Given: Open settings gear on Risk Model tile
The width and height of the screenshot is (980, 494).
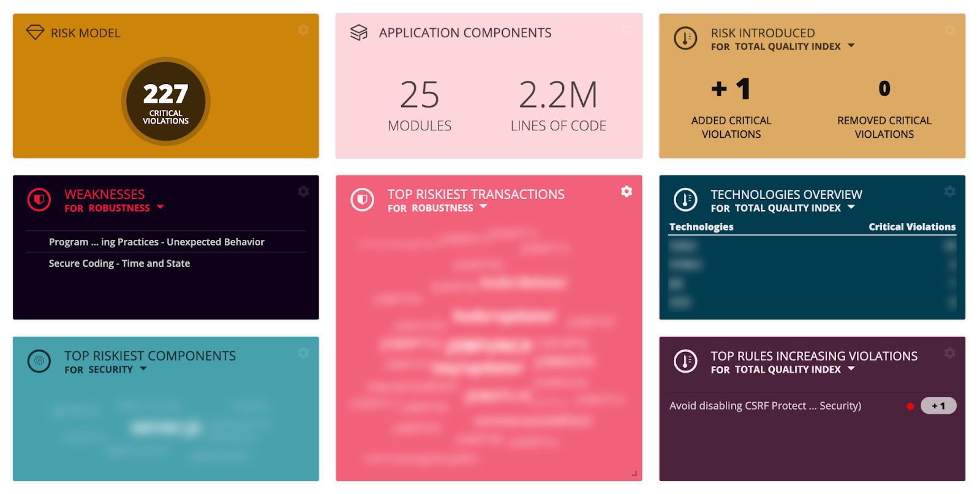Looking at the screenshot, I should click(303, 30).
